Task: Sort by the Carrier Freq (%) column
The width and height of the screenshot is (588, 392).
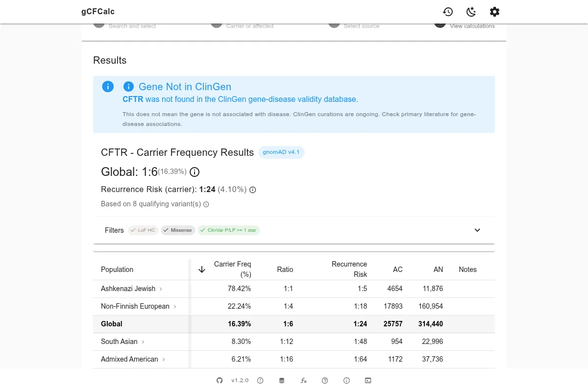Action: [x=232, y=269]
